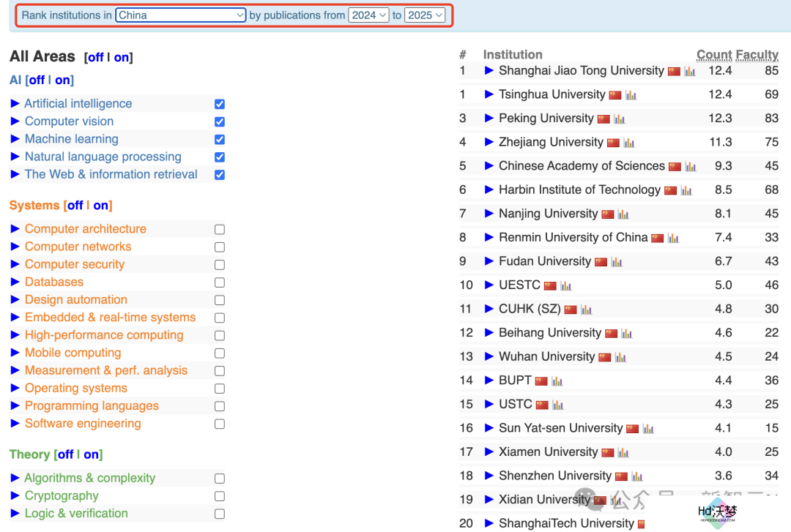Expand the Design automation area triangle
791x532 pixels.
point(15,299)
